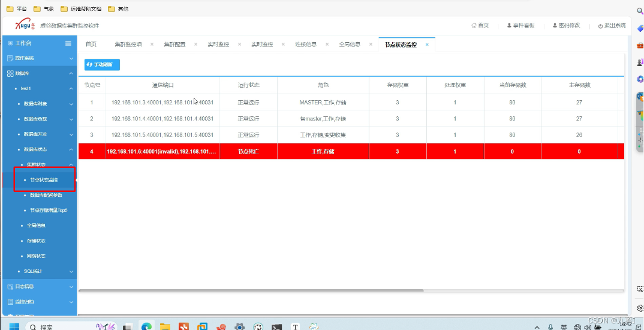
Task: Click the 监控归档 sidebar icon
Action: click(10, 302)
